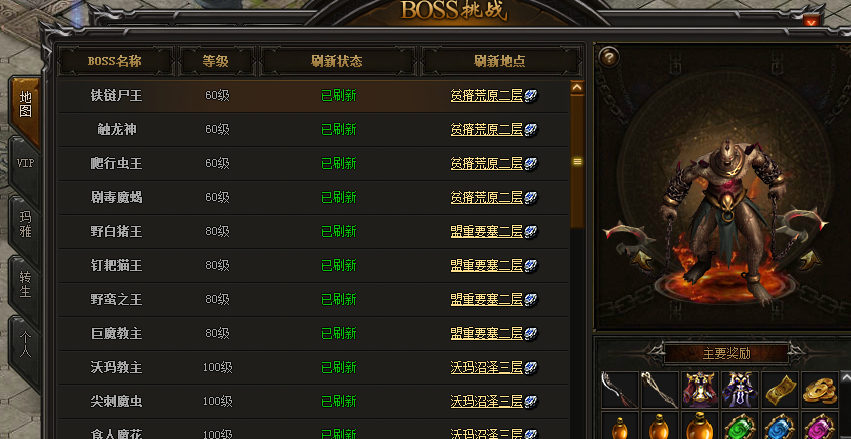851x439 pixels.
Task: Rotate boss model with left arrow
Action: (641, 260)
